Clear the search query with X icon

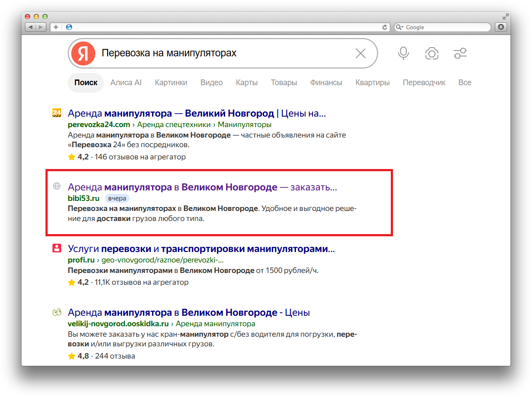click(x=361, y=53)
